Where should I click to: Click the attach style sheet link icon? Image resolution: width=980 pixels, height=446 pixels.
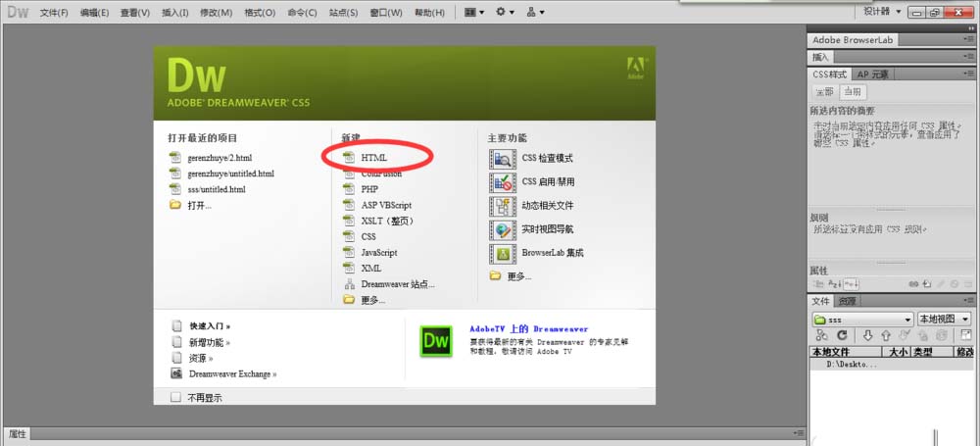tap(913, 284)
